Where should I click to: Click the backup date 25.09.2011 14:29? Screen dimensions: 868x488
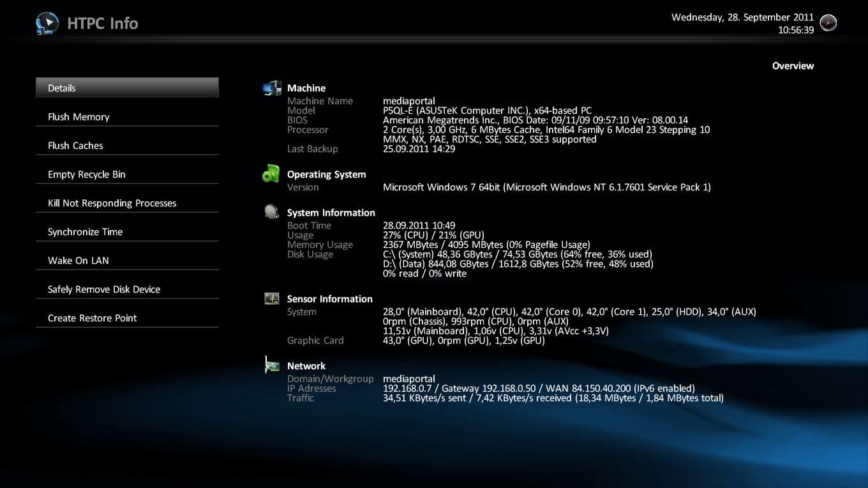coord(419,149)
